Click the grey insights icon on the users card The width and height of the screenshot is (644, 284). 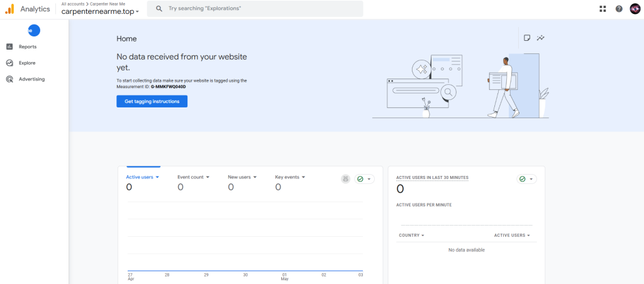[345, 179]
